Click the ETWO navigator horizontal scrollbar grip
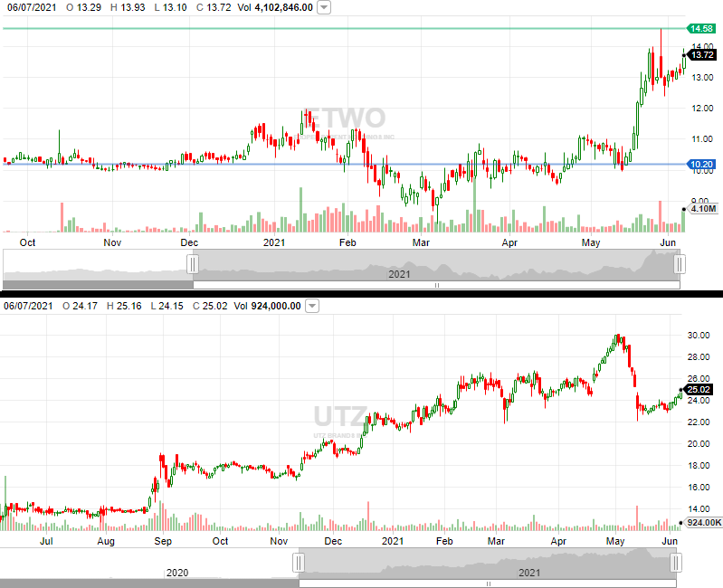The height and width of the screenshot is (588, 723). 437,285
